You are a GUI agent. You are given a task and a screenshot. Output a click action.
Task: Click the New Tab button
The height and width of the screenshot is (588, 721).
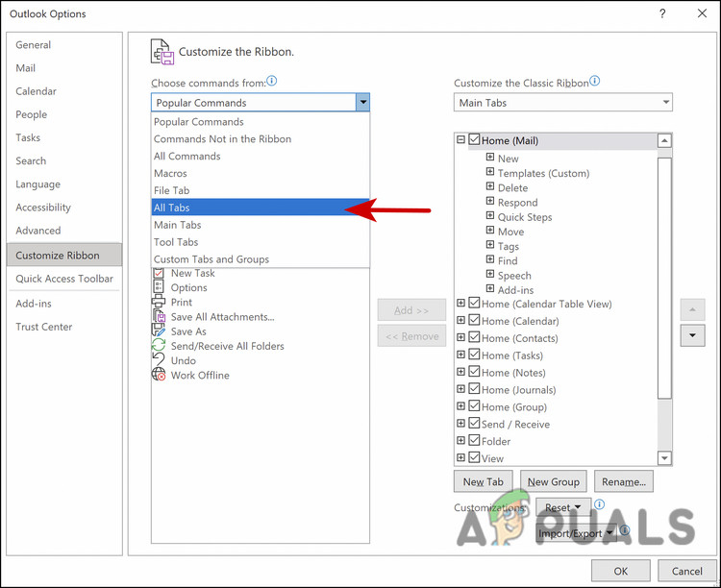(484, 481)
